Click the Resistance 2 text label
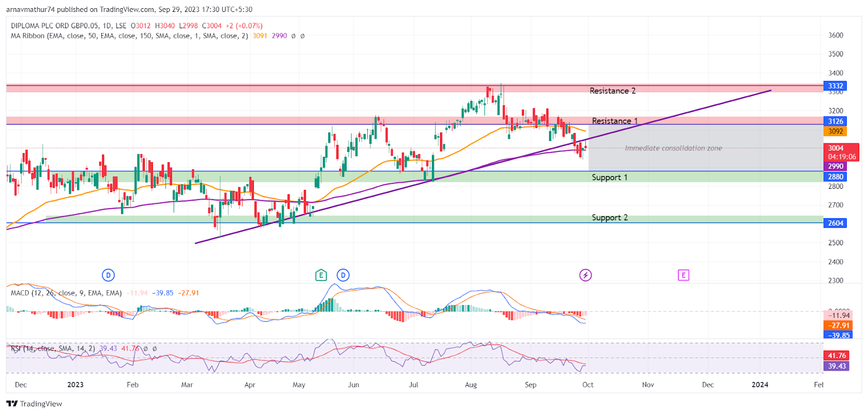 click(x=612, y=91)
